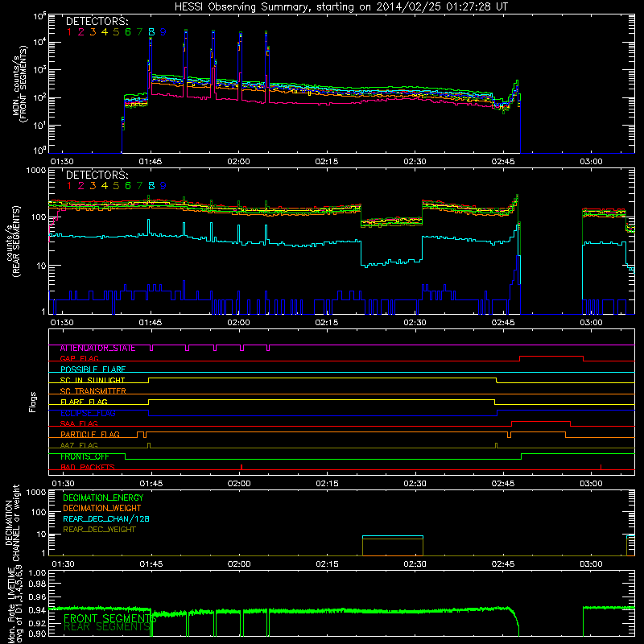Click the SC_IN_SUNLIGHT flag label
This screenshot has width=644, height=644.
(x=93, y=380)
